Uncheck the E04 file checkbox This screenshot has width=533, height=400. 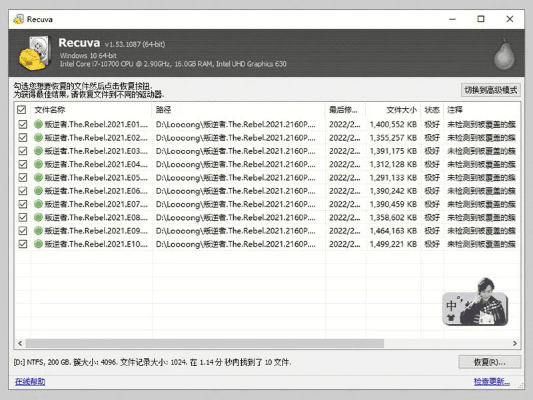[x=23, y=164]
